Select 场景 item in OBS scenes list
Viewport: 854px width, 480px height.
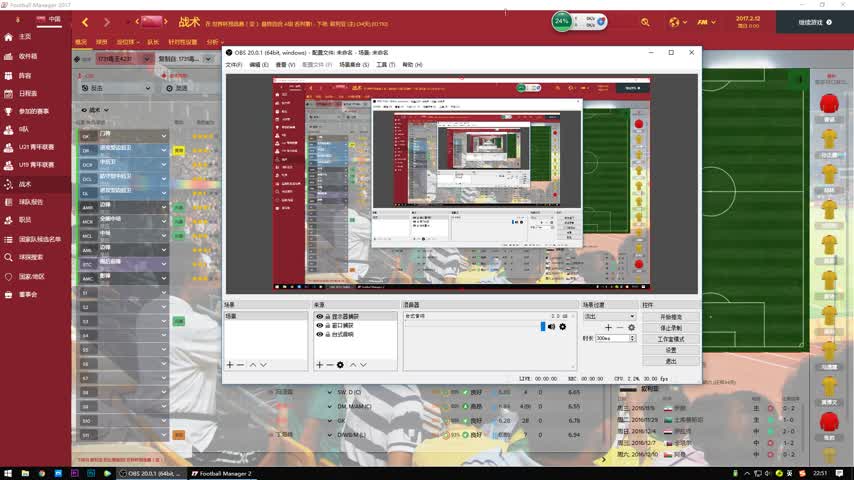coord(265,316)
